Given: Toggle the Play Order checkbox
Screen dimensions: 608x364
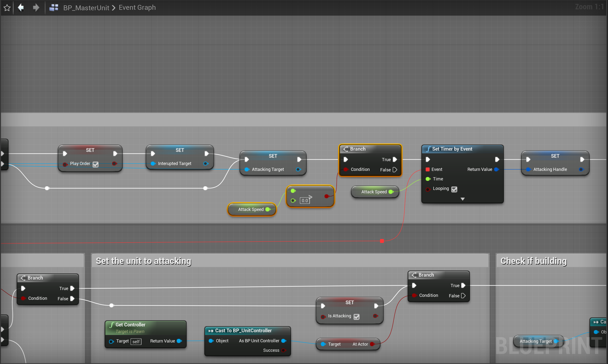Looking at the screenshot, I should click(x=96, y=164).
